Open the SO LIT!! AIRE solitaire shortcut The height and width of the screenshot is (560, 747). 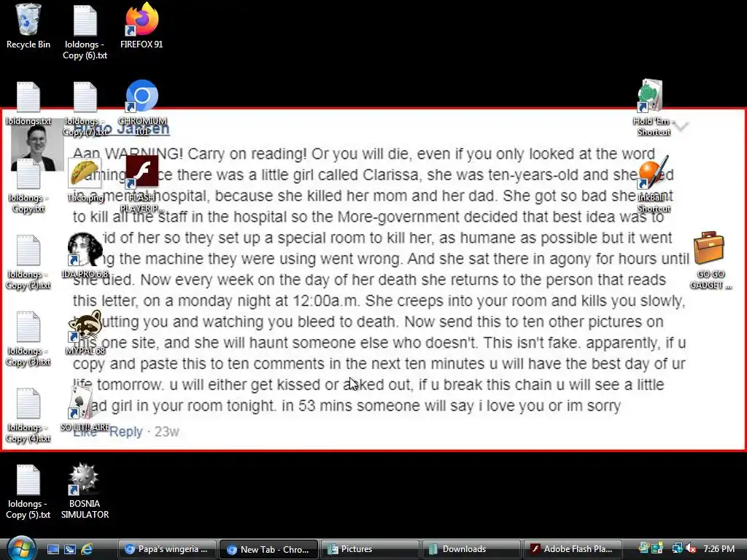point(85,408)
